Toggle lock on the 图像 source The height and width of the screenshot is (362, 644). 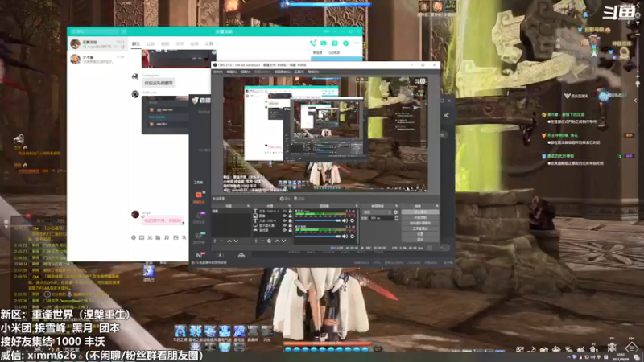point(291,216)
